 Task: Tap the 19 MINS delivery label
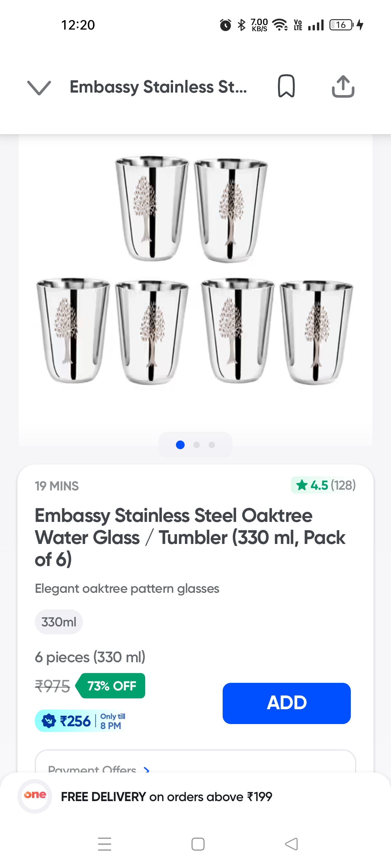point(57,486)
